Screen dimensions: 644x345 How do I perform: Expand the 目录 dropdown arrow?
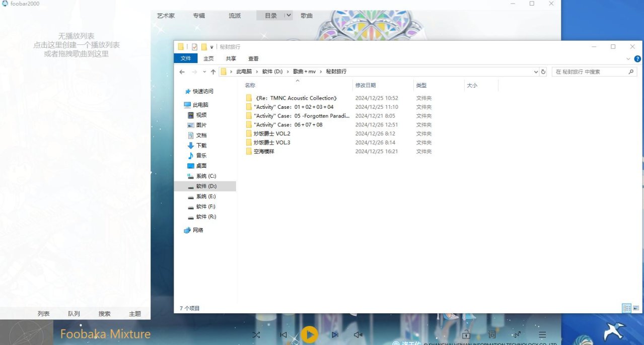288,16
